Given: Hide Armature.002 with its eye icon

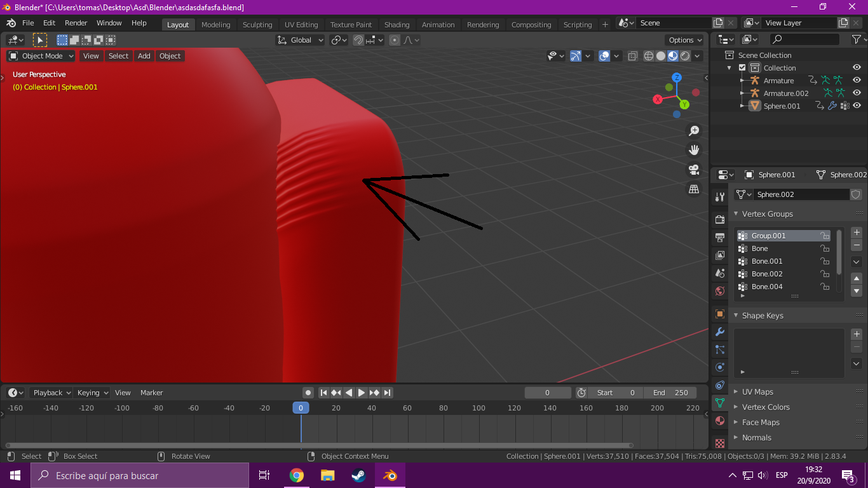Looking at the screenshot, I should [x=857, y=93].
